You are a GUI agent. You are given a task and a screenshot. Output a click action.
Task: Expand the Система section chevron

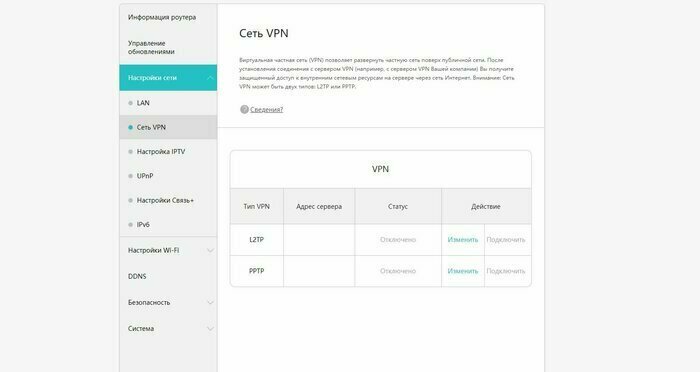coord(210,329)
